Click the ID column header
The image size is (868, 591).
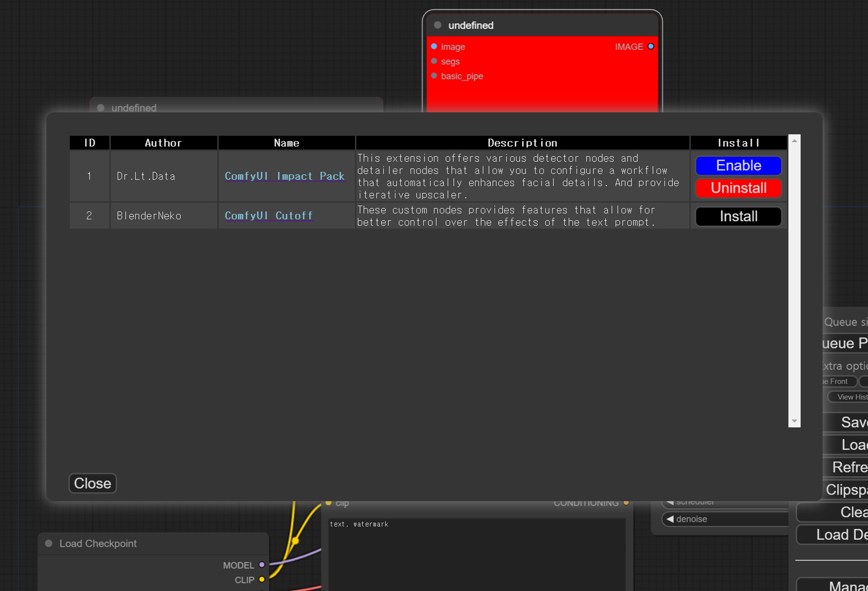(90, 143)
